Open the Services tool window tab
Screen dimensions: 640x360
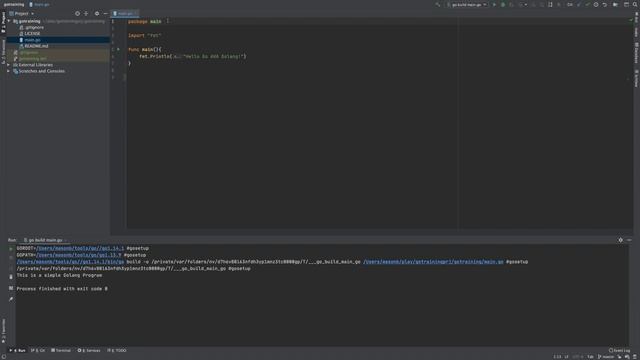(x=89, y=350)
